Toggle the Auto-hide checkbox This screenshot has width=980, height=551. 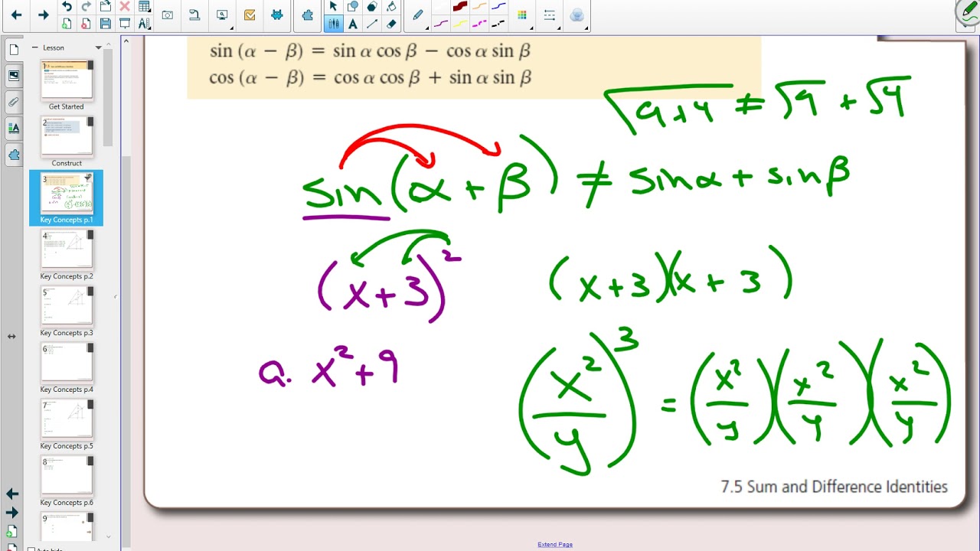point(31,549)
